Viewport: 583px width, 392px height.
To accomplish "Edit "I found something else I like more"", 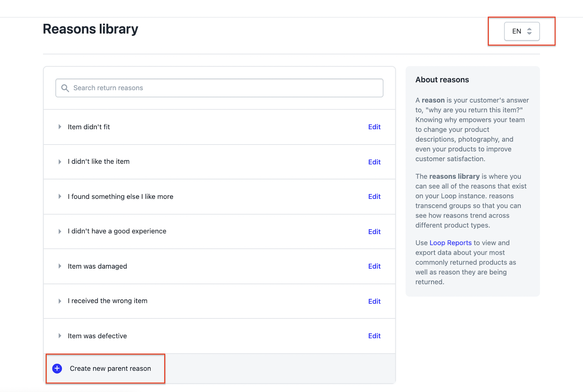I will click(374, 197).
